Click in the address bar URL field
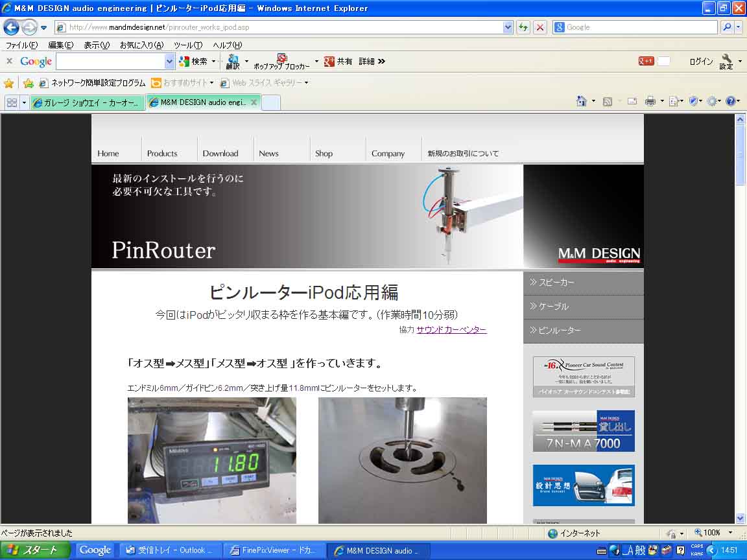The height and width of the screenshot is (560, 747). pos(279,27)
